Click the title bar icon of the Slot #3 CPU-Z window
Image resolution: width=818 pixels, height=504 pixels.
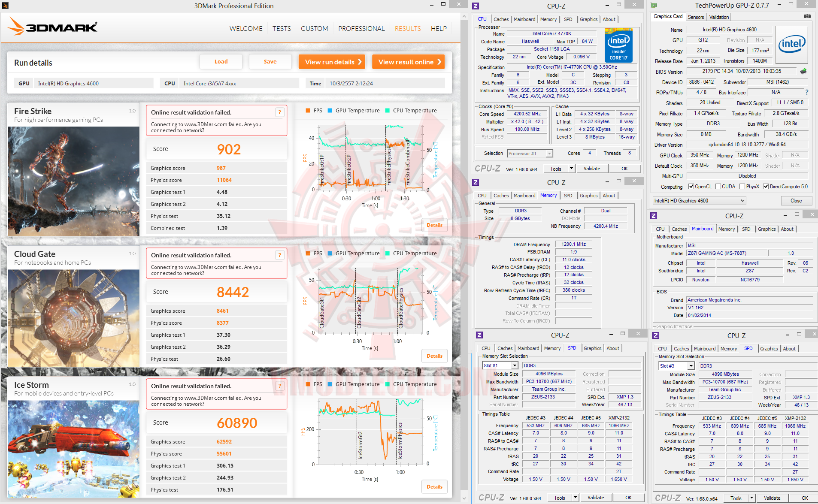coord(656,335)
